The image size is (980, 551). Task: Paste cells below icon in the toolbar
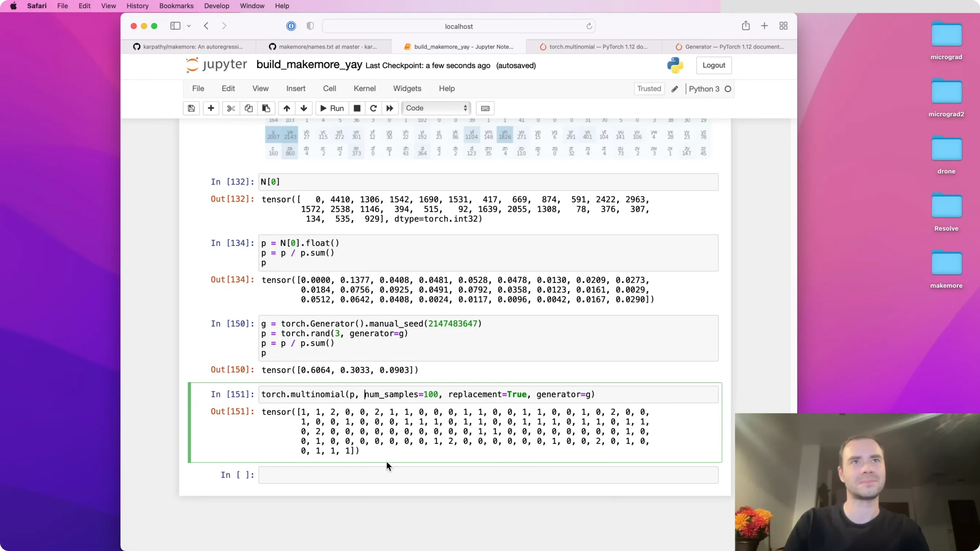point(266,108)
